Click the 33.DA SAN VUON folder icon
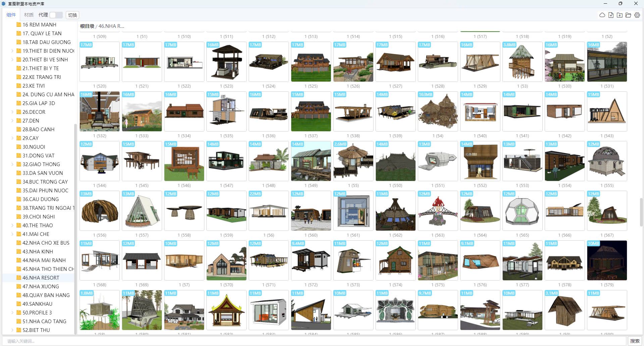This screenshot has width=644, height=346. pyautogui.click(x=19, y=173)
